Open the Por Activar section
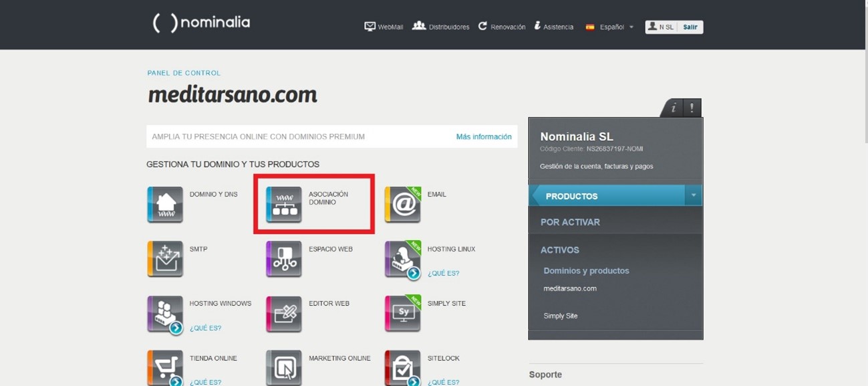The image size is (868, 386). 570,222
